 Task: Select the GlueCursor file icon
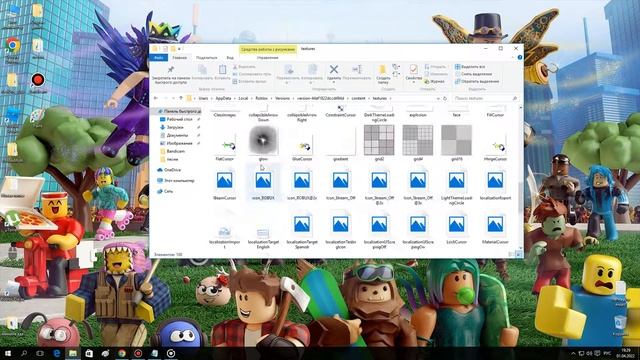[x=302, y=144]
